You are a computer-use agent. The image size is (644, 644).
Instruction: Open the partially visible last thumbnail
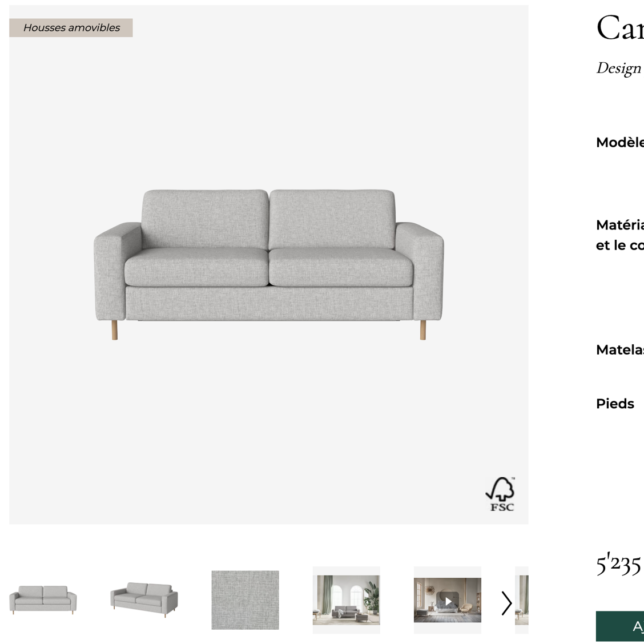522,600
